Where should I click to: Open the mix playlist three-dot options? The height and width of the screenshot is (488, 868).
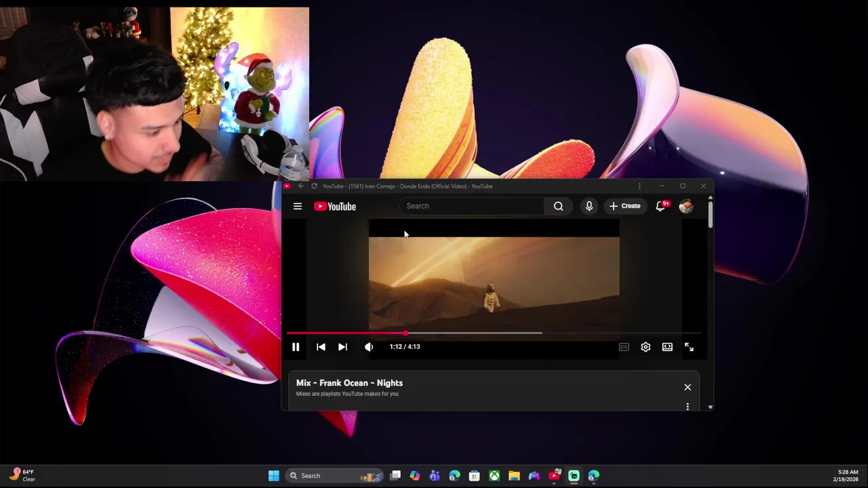tap(688, 407)
